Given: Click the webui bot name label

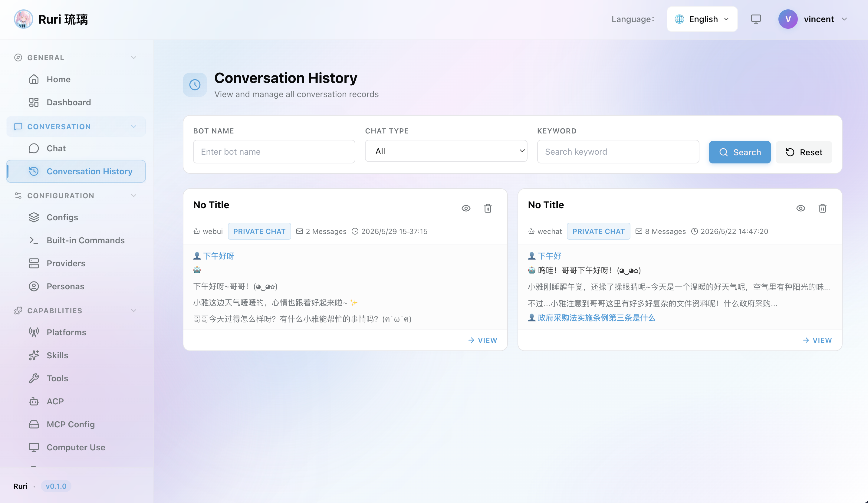Looking at the screenshot, I should (x=212, y=231).
